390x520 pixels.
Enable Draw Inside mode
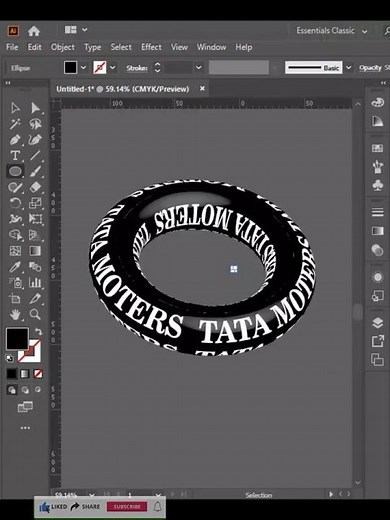[x=38, y=390]
